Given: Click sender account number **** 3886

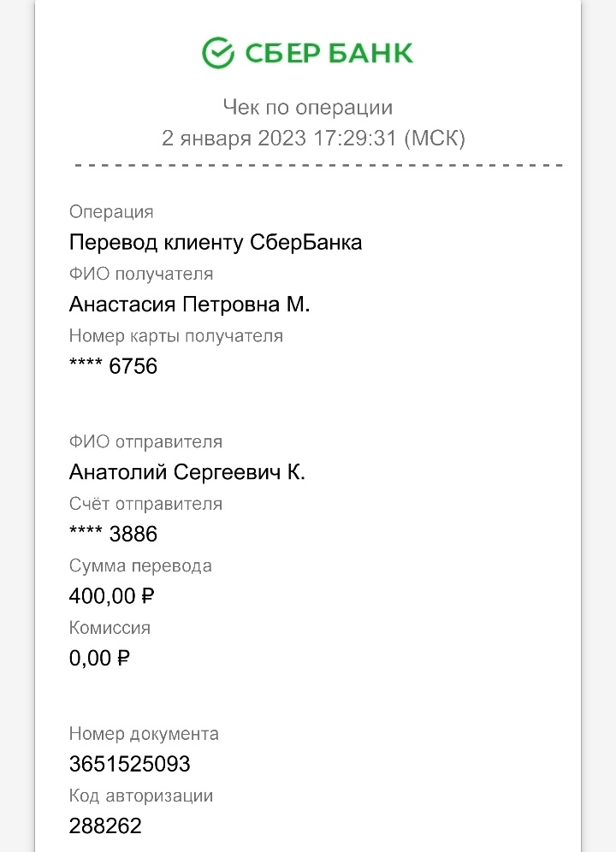Looking at the screenshot, I should (x=113, y=534).
